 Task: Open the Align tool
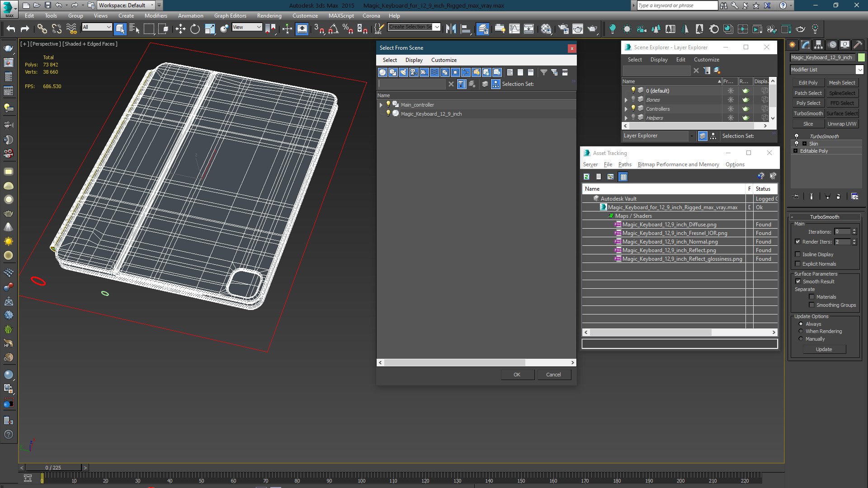pos(465,29)
